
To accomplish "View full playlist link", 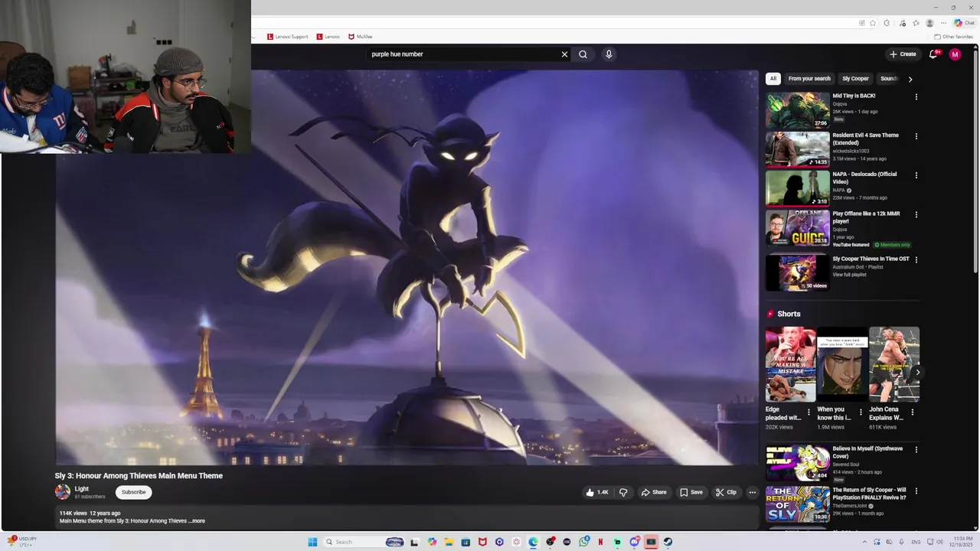I will [x=849, y=275].
